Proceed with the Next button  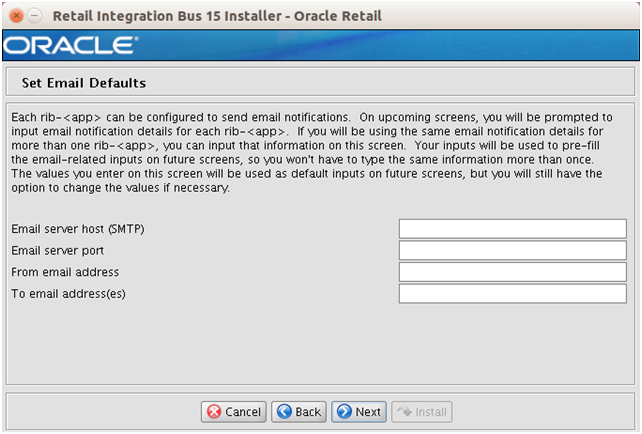(x=359, y=411)
